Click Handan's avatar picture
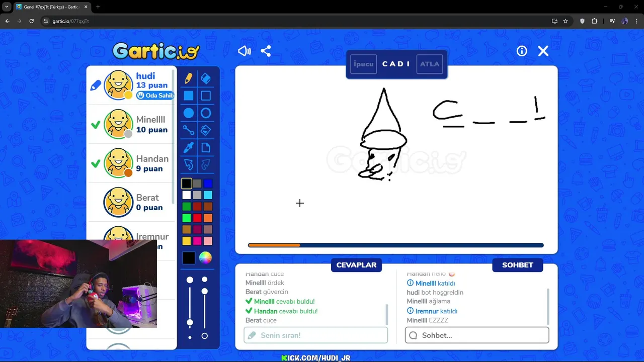The width and height of the screenshot is (644, 362). 119,163
